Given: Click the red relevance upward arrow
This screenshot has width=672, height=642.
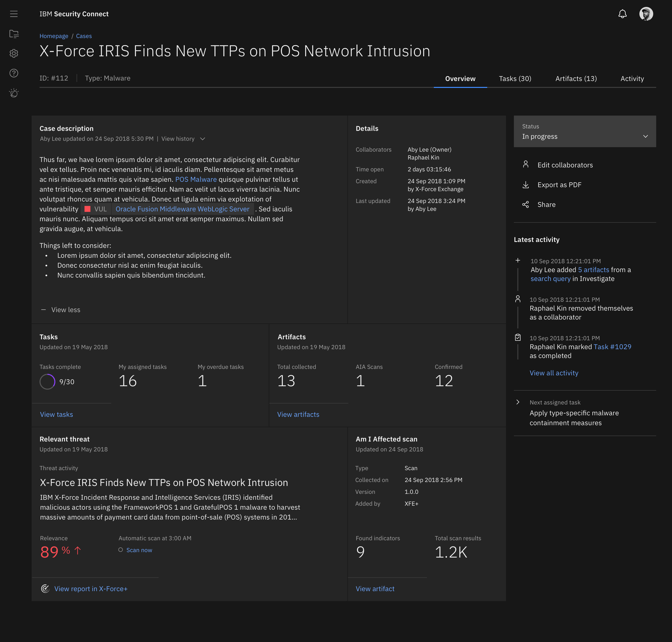Looking at the screenshot, I should (78, 550).
